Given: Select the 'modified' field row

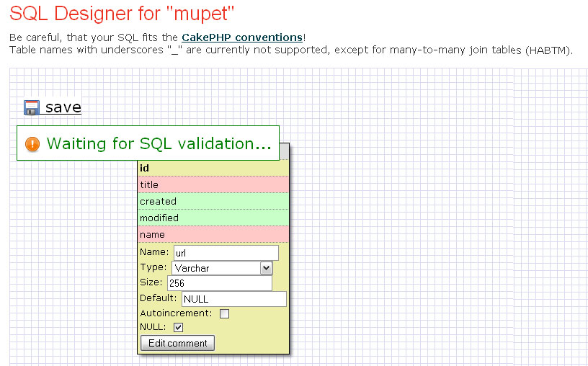Looking at the screenshot, I should click(x=213, y=218).
